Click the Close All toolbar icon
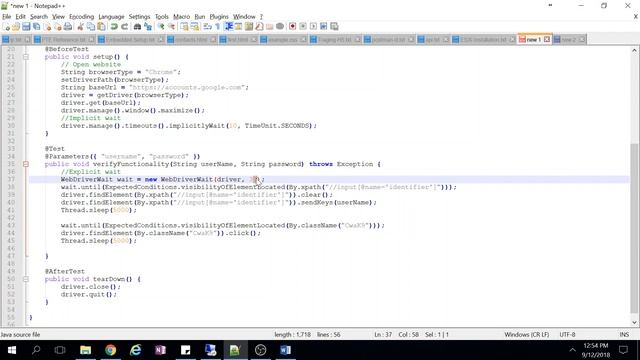 (x=57, y=27)
